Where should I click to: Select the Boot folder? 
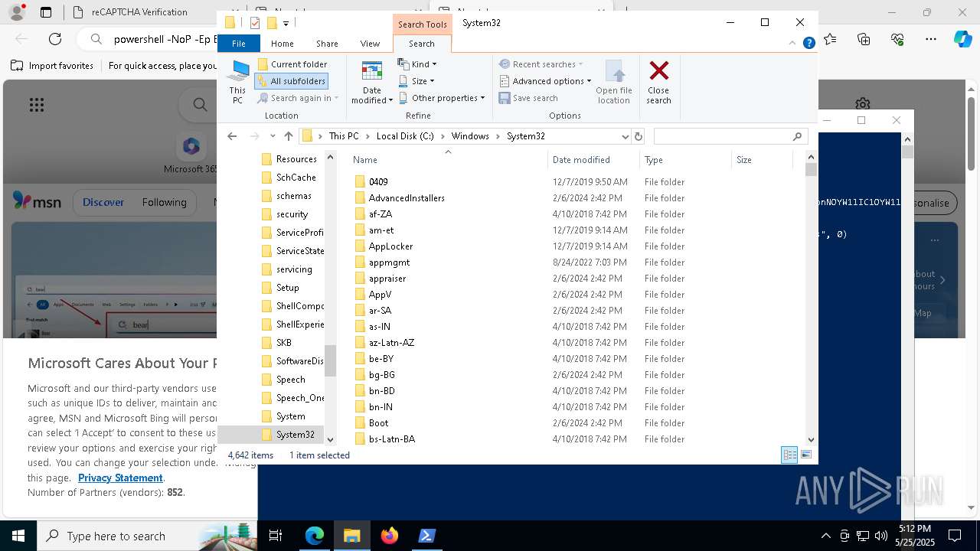[378, 423]
